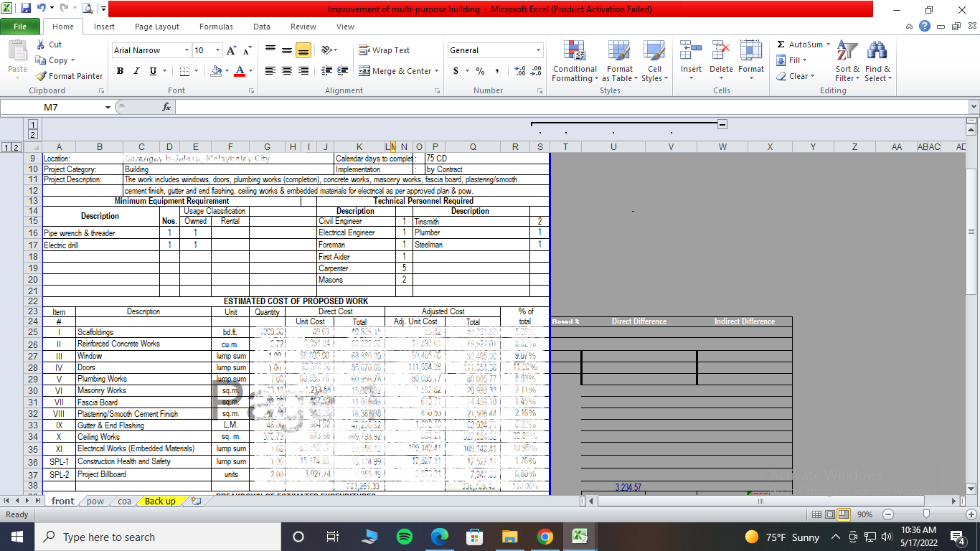
Task: Open Conditional Formatting menu
Action: point(575,61)
